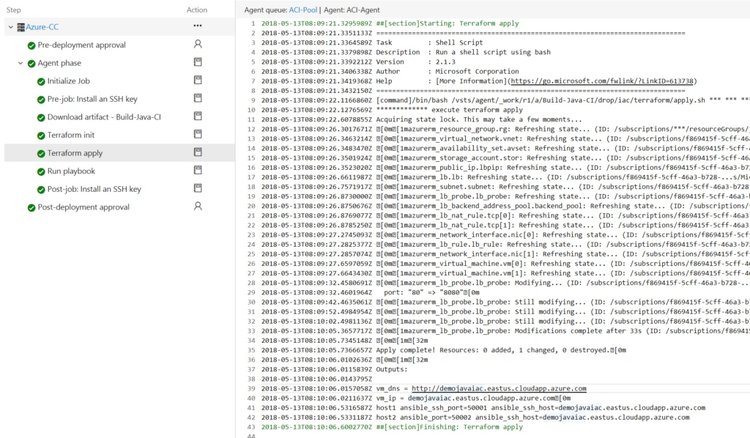Select Download artifact - Build-Java-CI step
This screenshot has width=750, height=438.
tap(104, 117)
